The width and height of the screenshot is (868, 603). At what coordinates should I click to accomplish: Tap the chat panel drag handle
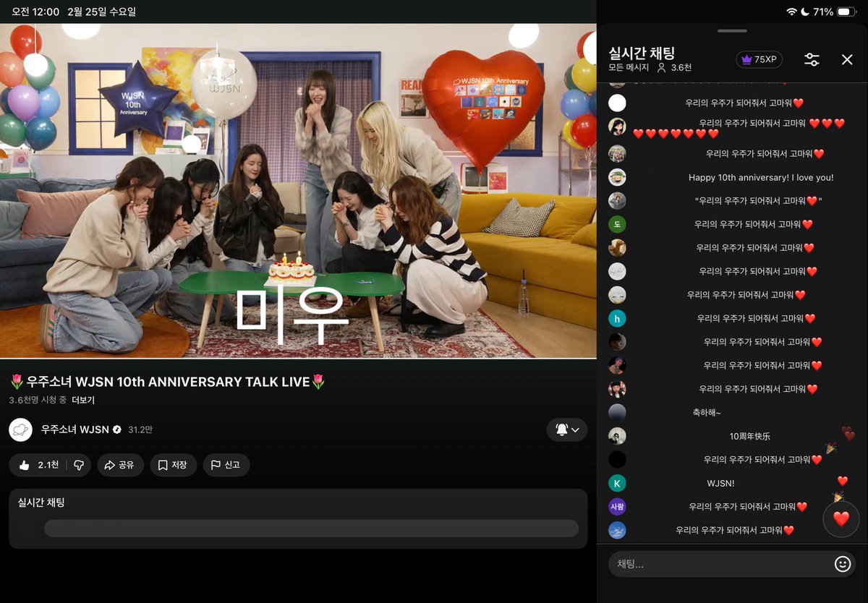point(732,30)
